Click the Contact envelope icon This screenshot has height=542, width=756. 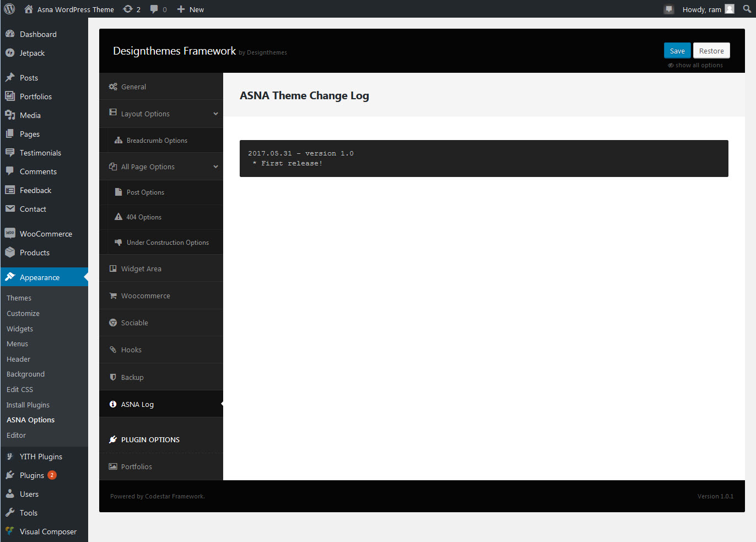[x=10, y=208]
